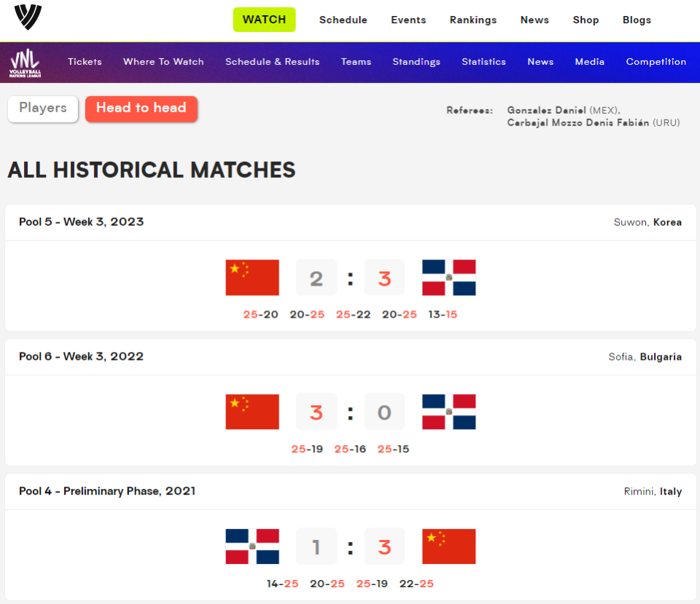Click Dominican Republic flag in 2022 match

(x=448, y=412)
